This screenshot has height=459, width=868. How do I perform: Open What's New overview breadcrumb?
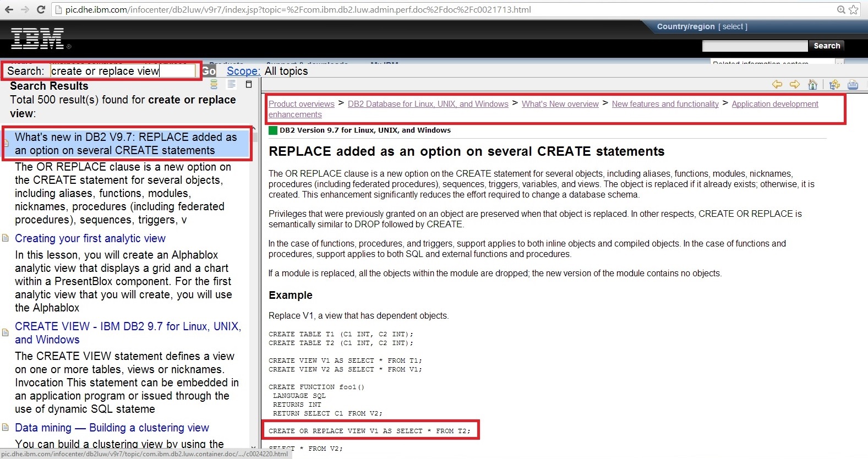pyautogui.click(x=560, y=104)
